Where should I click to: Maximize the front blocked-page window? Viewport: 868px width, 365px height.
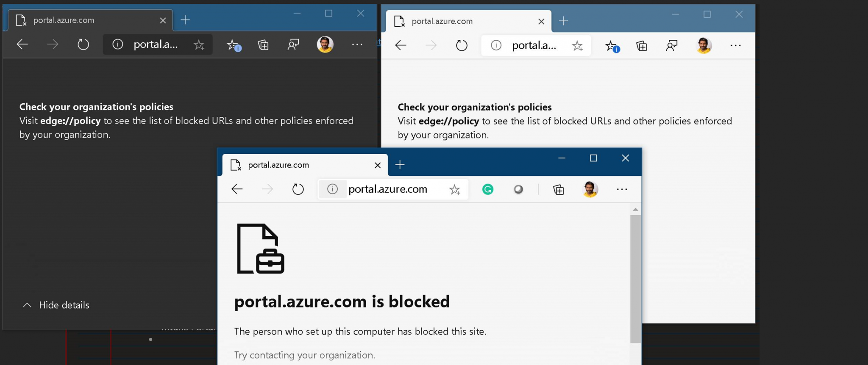coord(593,158)
